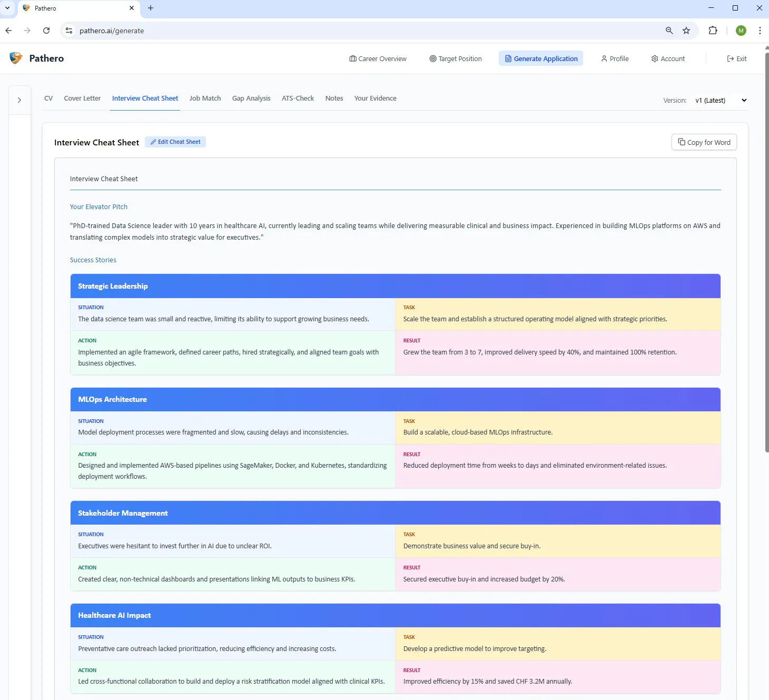The height and width of the screenshot is (700, 769).
Task: Click Copy for Word button
Action: [x=704, y=142]
